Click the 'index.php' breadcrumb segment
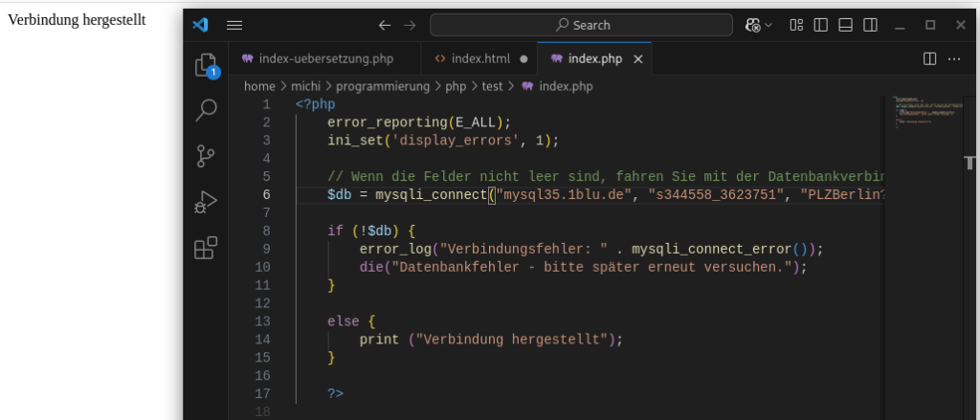This screenshot has height=420, width=980. point(557,86)
